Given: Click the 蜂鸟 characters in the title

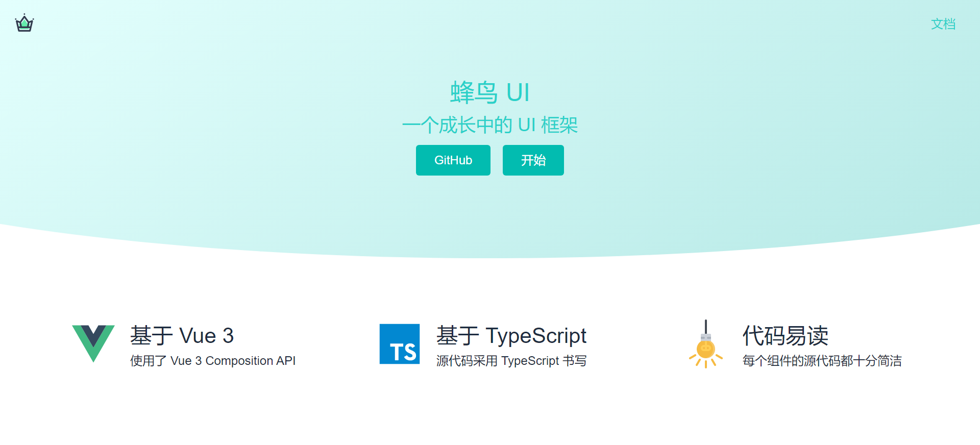Looking at the screenshot, I should coord(474,92).
